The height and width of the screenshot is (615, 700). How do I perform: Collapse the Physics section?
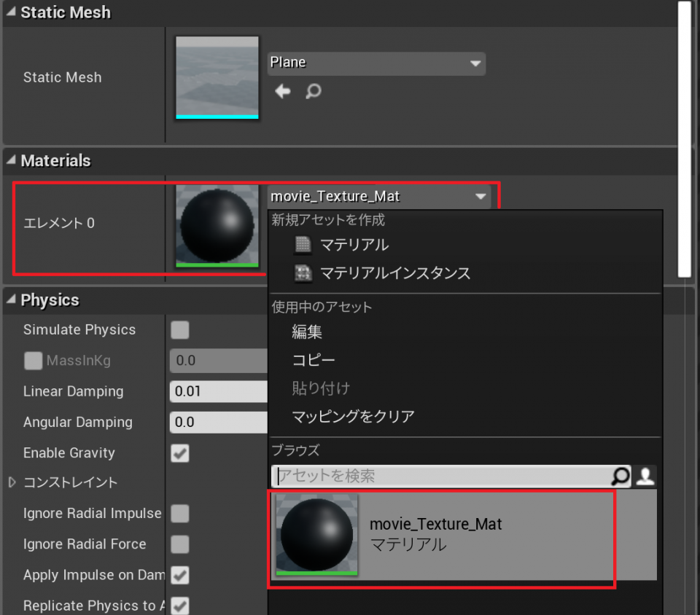point(11,299)
